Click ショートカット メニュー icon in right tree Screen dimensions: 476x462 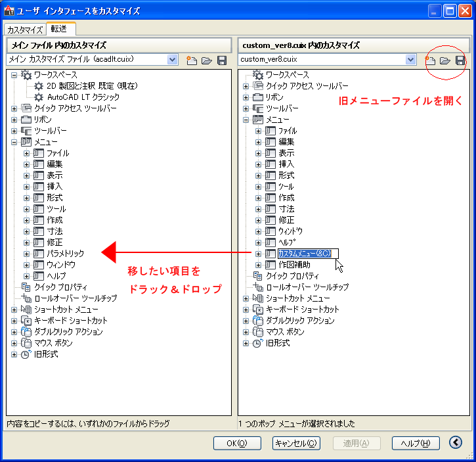[258, 298]
